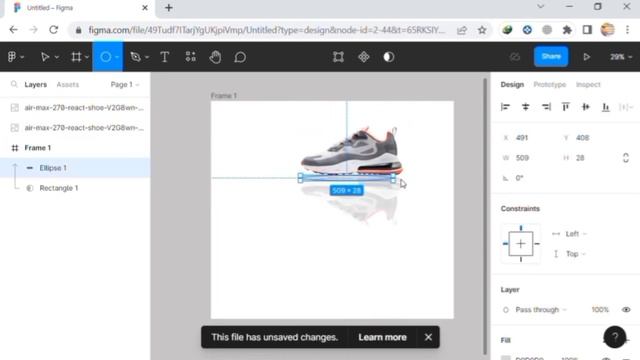Select the Ellipse 1 layer

click(75, 168)
